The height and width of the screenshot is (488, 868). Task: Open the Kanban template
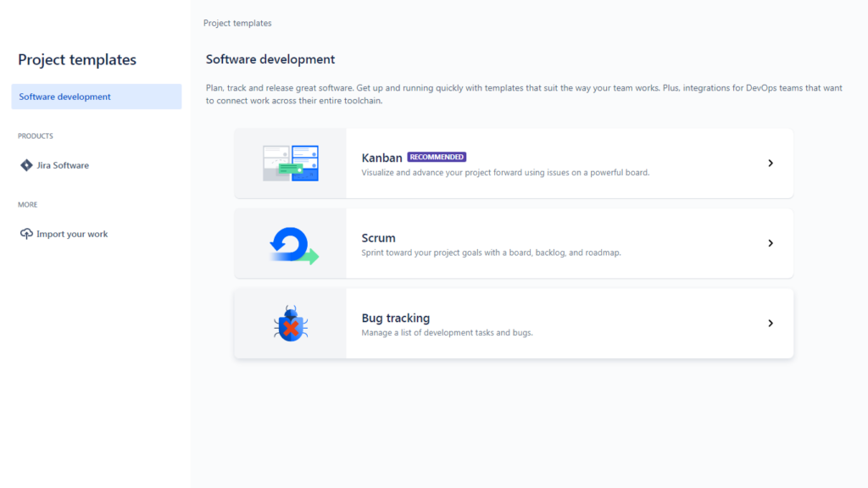pyautogui.click(x=381, y=158)
